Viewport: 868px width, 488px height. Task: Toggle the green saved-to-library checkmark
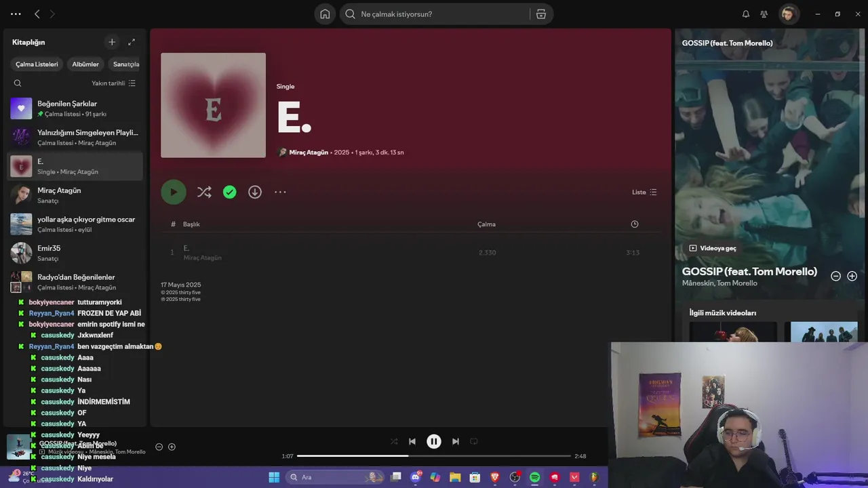coord(230,192)
